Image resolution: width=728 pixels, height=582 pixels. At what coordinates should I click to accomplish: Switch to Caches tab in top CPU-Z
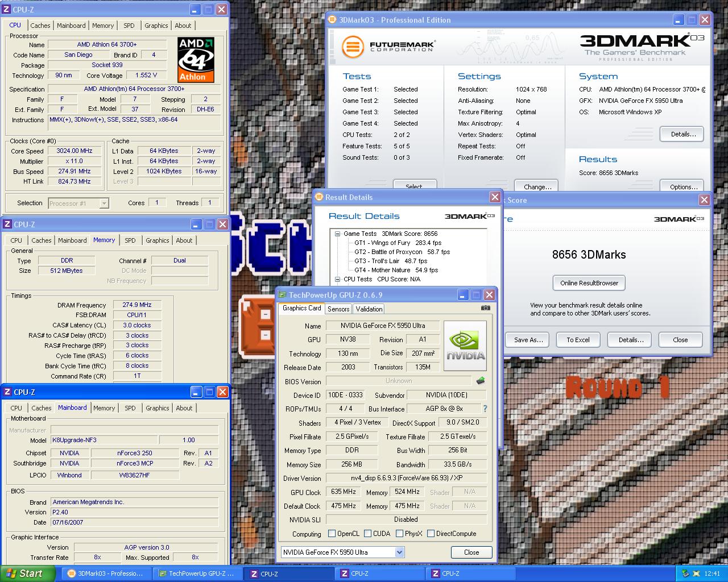40,26
